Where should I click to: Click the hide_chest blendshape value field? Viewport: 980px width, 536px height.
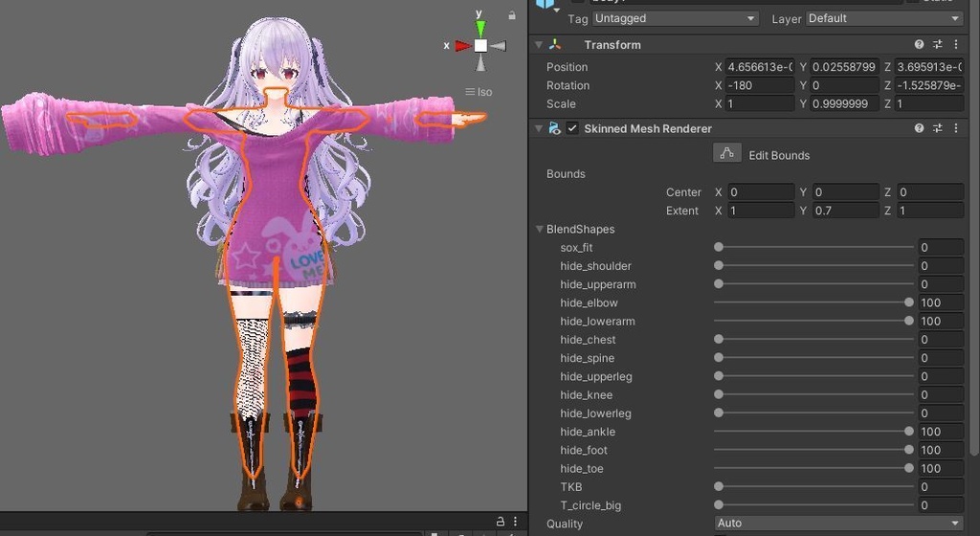941,340
